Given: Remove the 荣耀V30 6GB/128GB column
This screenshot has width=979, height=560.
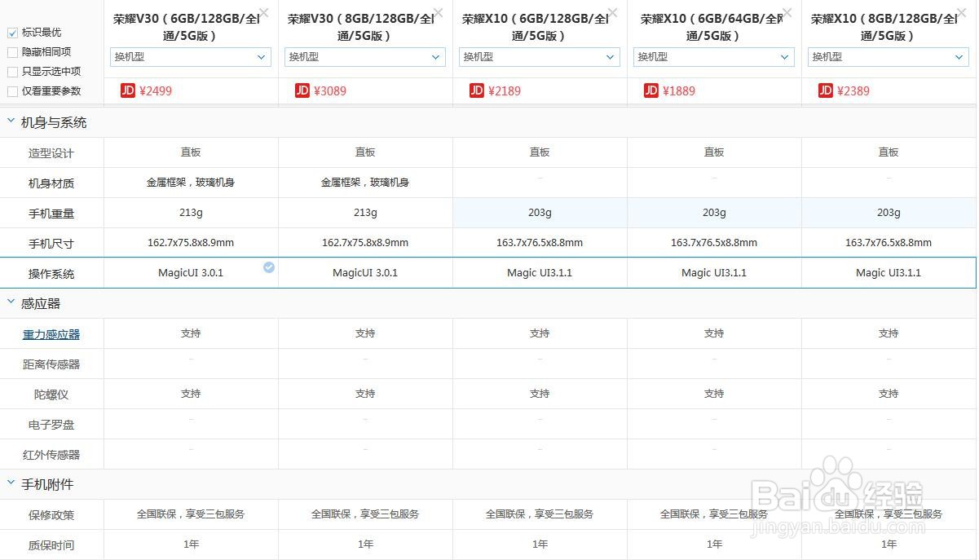Looking at the screenshot, I should (x=264, y=13).
